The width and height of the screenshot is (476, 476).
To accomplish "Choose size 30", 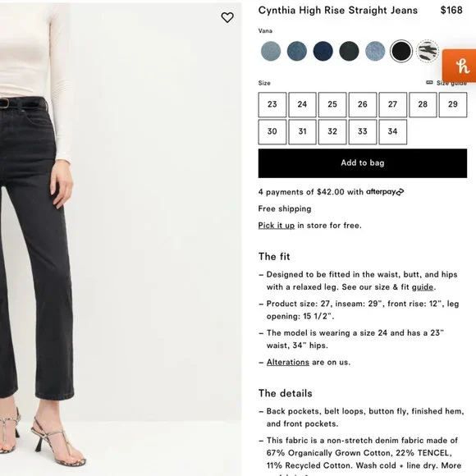I will click(272, 132).
